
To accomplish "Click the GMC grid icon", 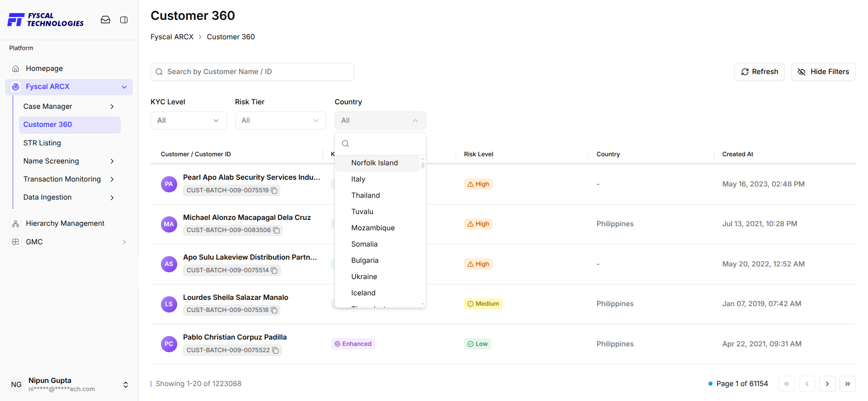I will tap(16, 242).
